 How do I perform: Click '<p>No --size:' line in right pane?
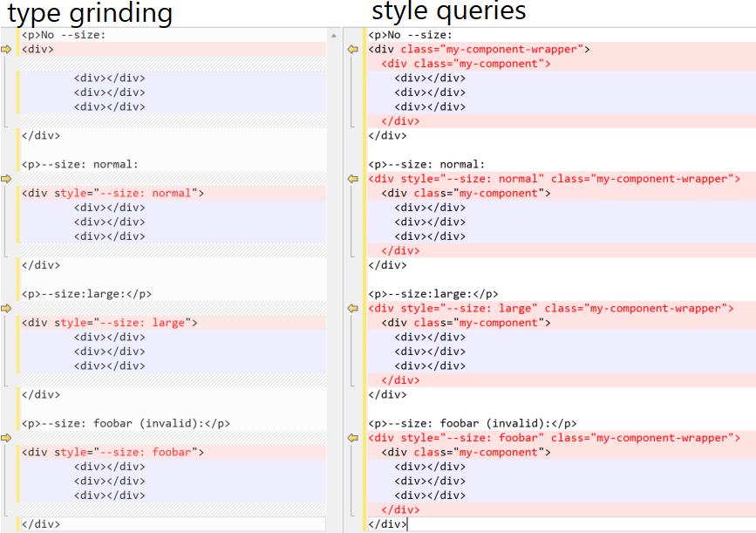411,35
